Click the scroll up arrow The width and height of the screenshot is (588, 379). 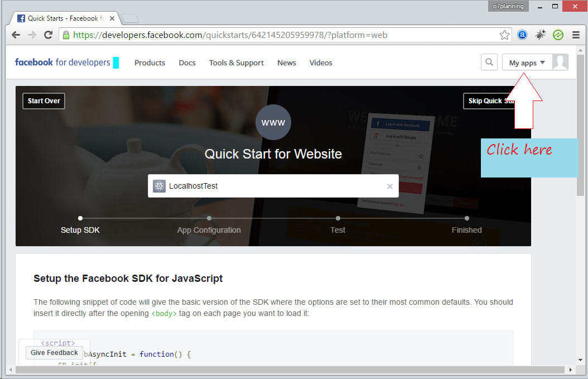click(x=580, y=50)
